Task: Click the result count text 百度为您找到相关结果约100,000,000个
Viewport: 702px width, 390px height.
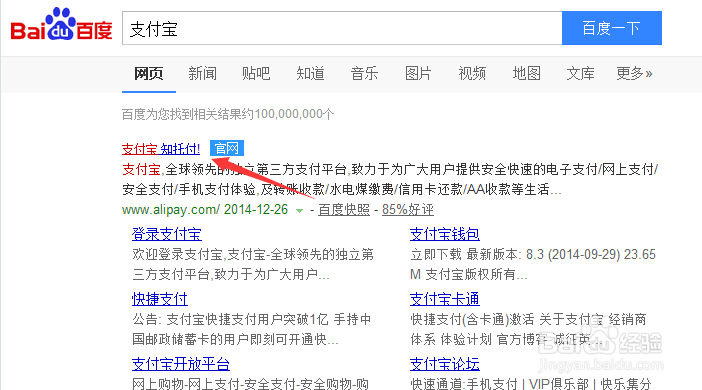Action: click(x=228, y=114)
